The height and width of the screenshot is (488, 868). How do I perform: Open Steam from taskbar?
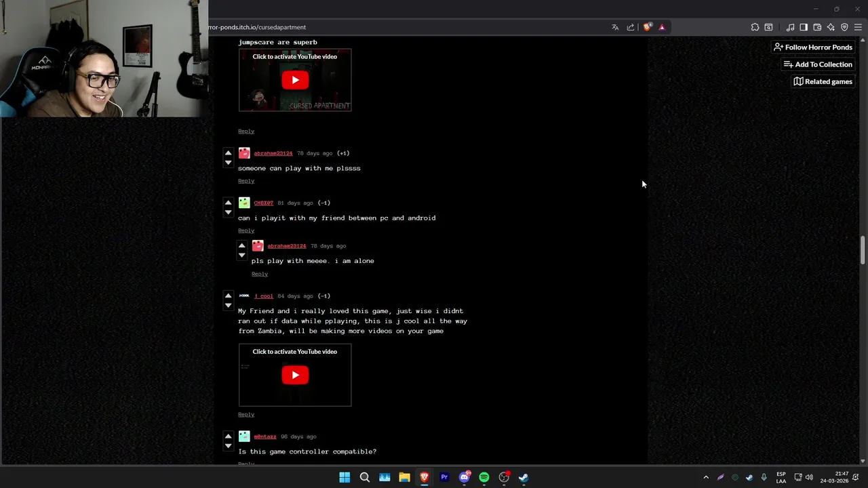coord(524,477)
